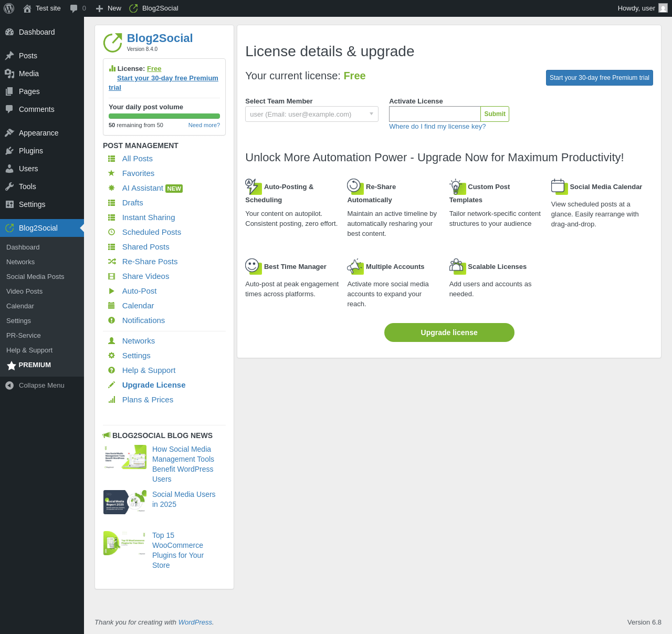Click the Users icon in sidebar
Screen dimensions: 672x634
[x=9, y=169]
